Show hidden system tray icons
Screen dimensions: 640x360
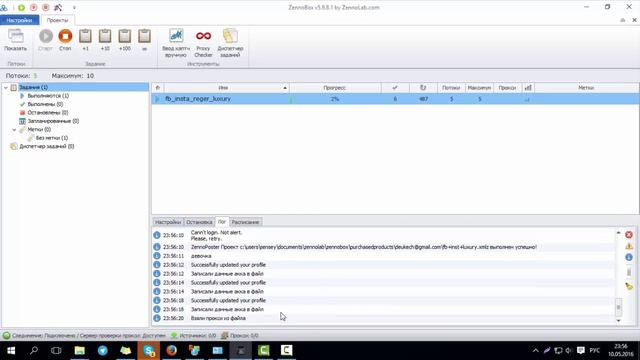pos(535,350)
